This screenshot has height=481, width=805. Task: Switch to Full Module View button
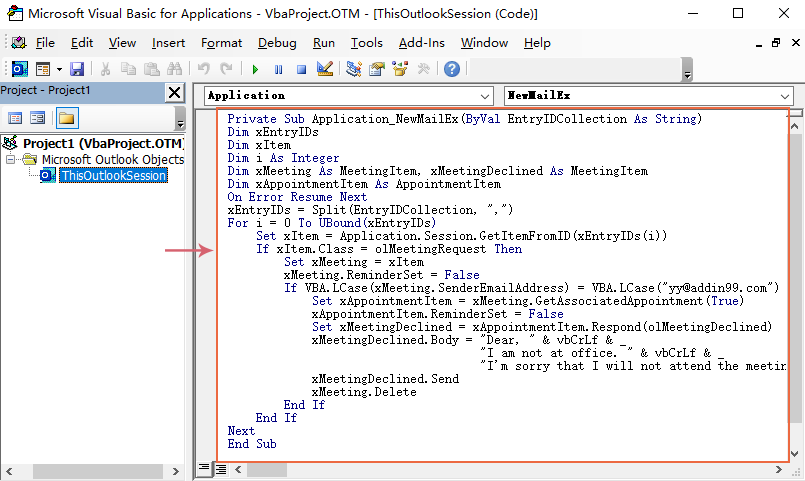pyautogui.click(x=221, y=468)
